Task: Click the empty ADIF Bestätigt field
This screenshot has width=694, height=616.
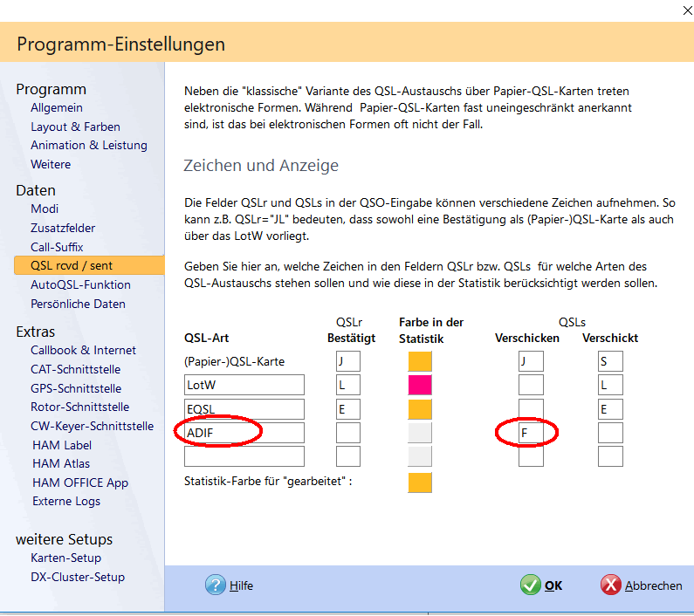Action: [348, 433]
